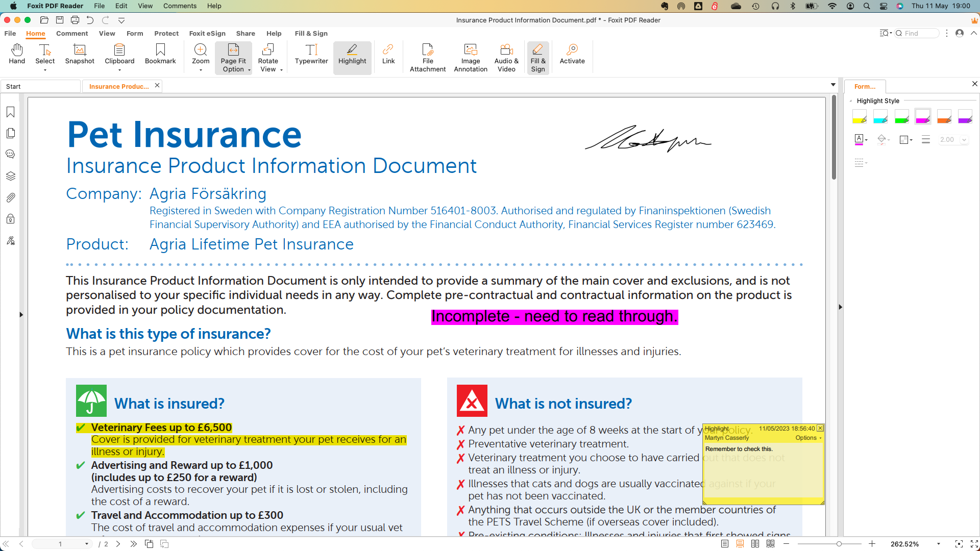The image size is (980, 551).
Task: Open quick access toolbar customize arrow
Action: coord(121,20)
